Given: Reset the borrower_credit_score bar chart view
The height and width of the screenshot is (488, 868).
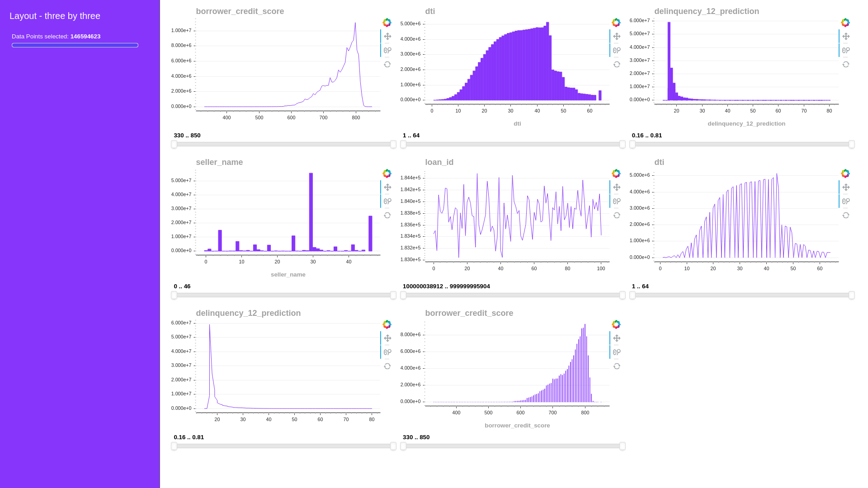Looking at the screenshot, I should 617,366.
